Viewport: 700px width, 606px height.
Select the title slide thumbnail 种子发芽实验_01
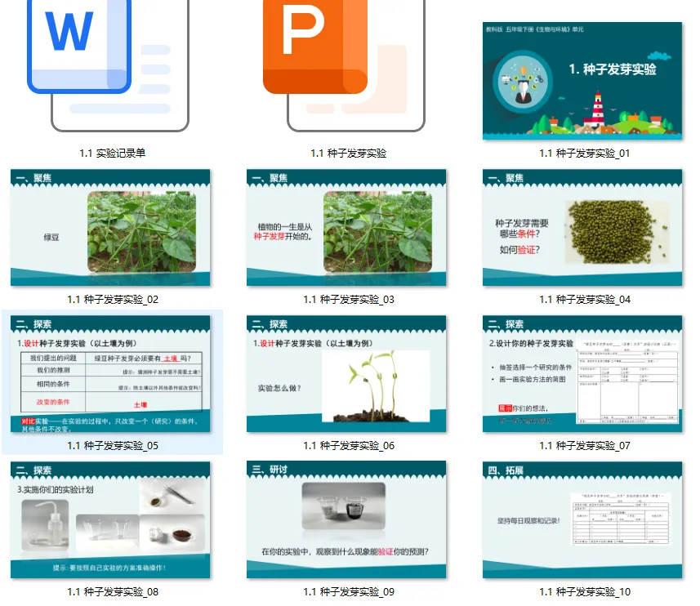click(x=582, y=81)
